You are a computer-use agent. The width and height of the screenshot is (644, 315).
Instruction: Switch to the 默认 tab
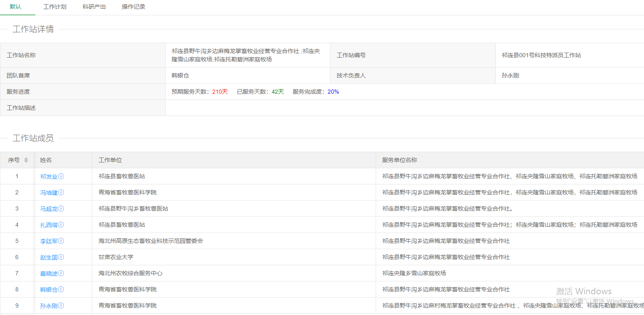(x=15, y=7)
